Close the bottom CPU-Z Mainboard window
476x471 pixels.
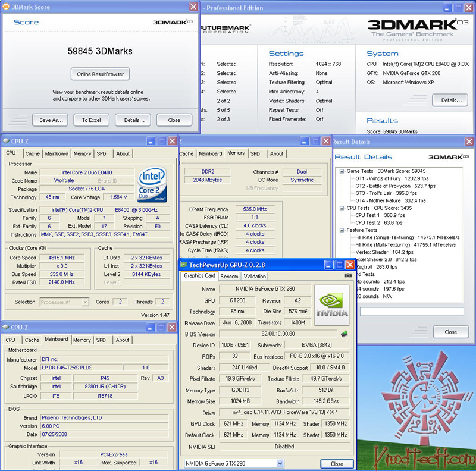[172, 328]
